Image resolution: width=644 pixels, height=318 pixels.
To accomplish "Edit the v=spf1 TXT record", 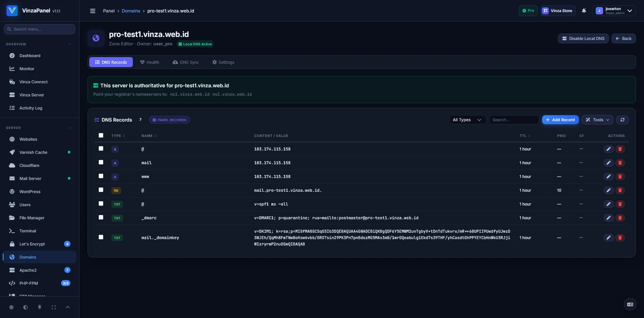I will tap(608, 204).
